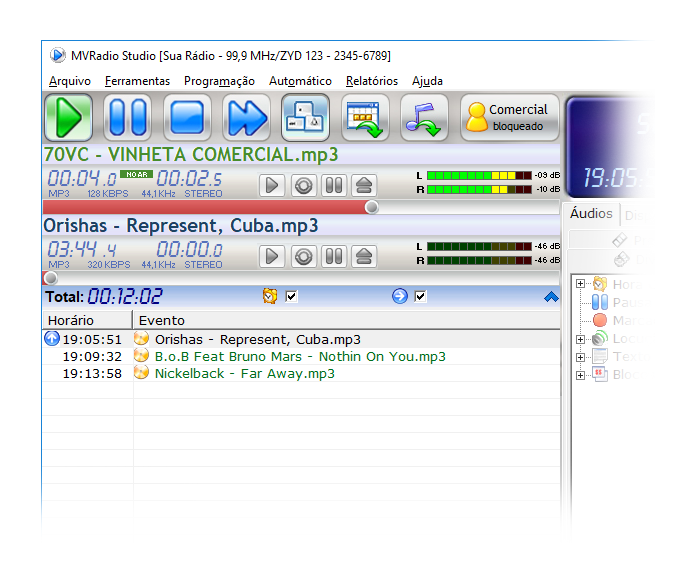
Task: Click the alarm clock icon beside Total
Action: [x=270, y=296]
